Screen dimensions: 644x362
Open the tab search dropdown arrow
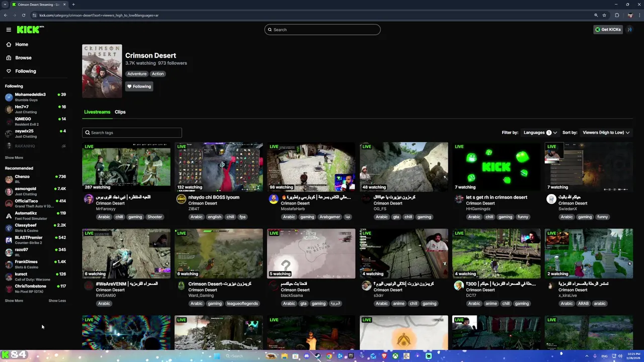point(5,5)
